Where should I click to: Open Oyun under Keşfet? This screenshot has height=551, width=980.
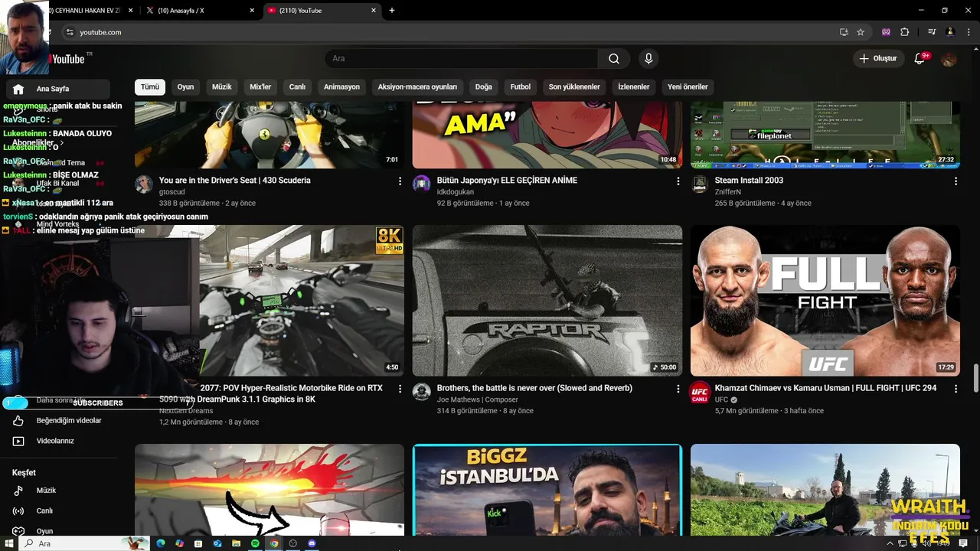[44, 531]
